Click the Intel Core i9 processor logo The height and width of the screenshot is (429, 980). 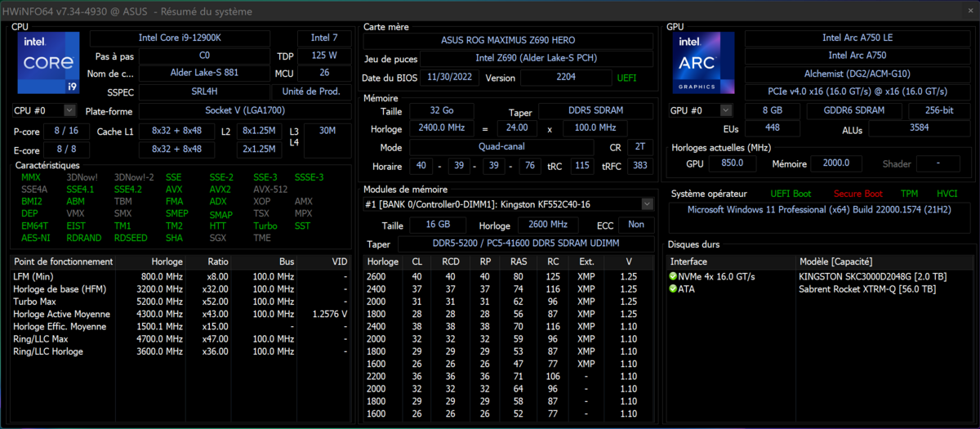[48, 63]
